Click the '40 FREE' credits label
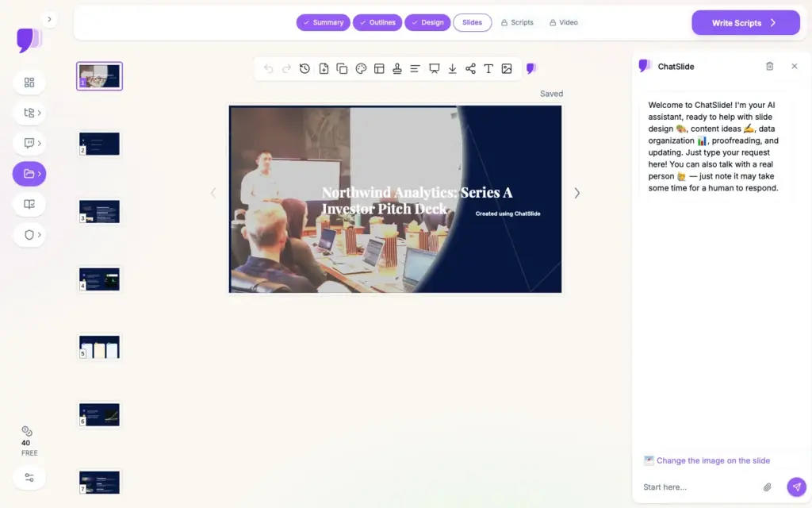The width and height of the screenshot is (812, 508). (x=29, y=448)
